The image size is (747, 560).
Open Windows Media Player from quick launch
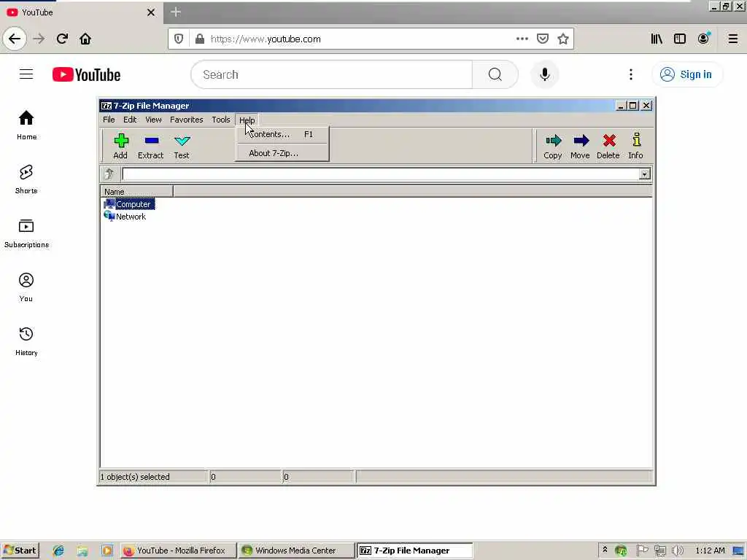point(107,551)
